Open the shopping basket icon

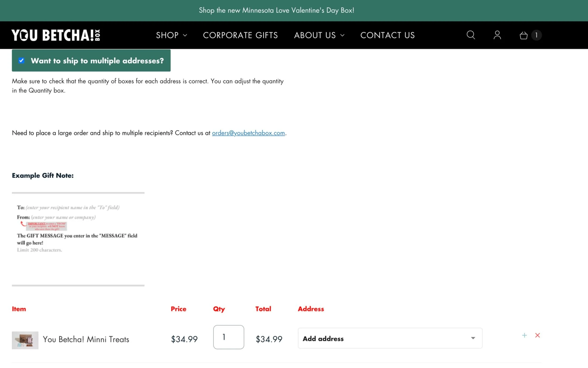point(523,35)
